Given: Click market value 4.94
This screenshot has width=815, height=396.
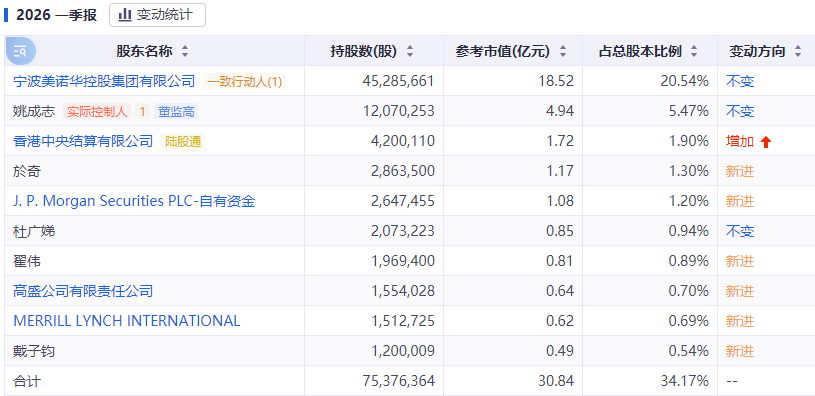Looking at the screenshot, I should 560,111.
